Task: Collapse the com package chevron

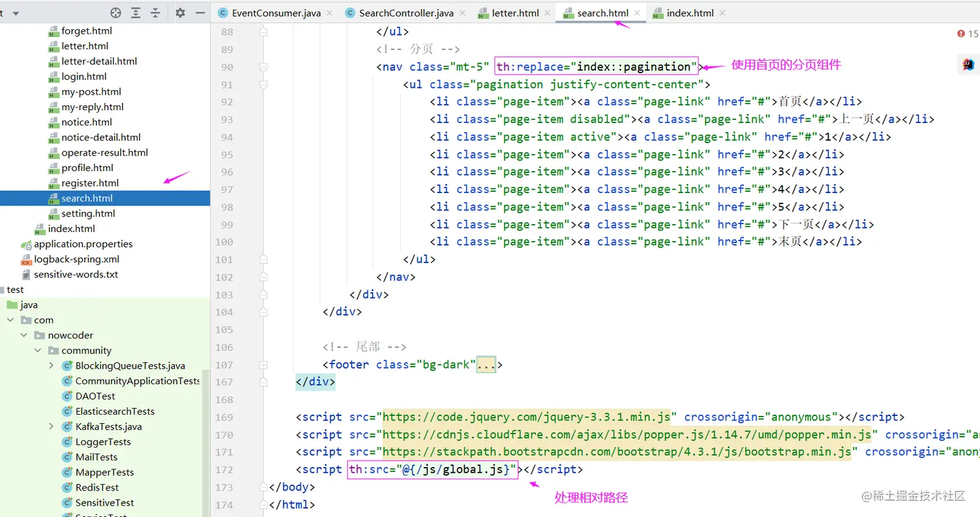Action: tap(10, 320)
